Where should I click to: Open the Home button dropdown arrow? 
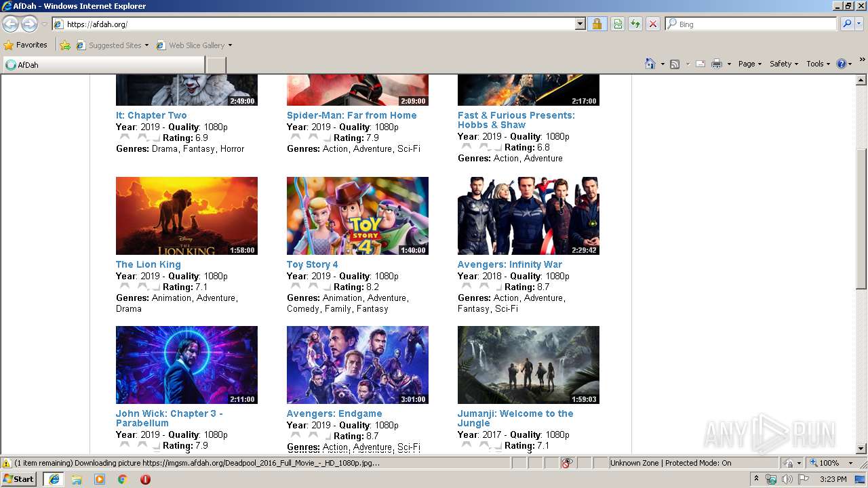(x=662, y=64)
